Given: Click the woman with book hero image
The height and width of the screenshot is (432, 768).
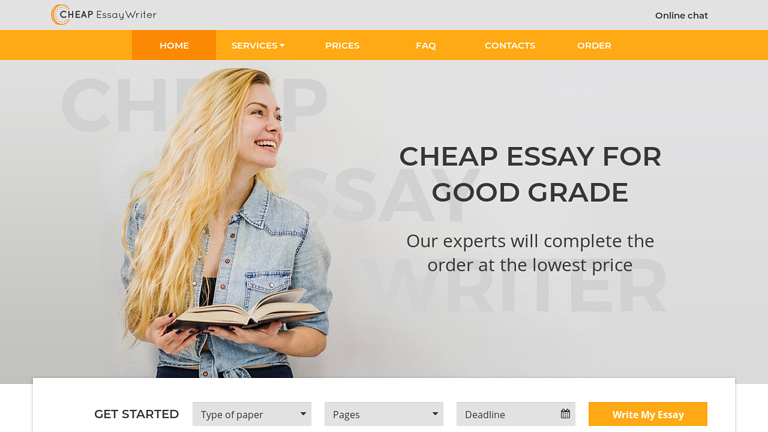Looking at the screenshot, I should [x=226, y=223].
